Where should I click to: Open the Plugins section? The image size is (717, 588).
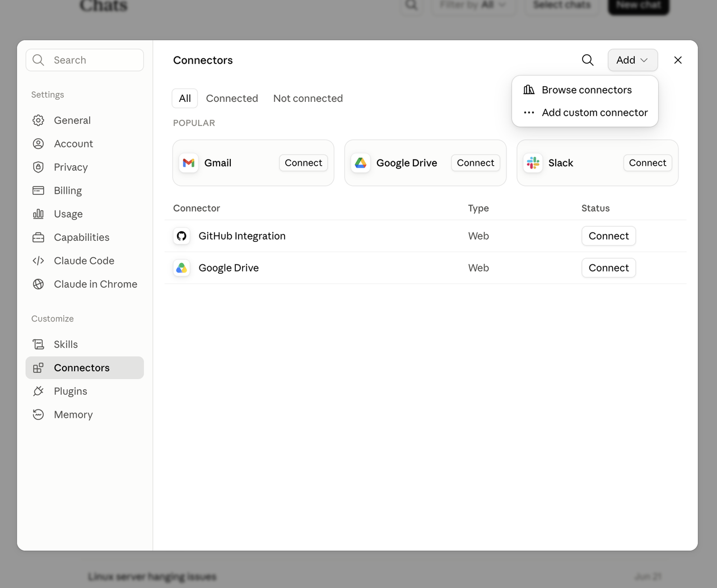tap(85, 391)
